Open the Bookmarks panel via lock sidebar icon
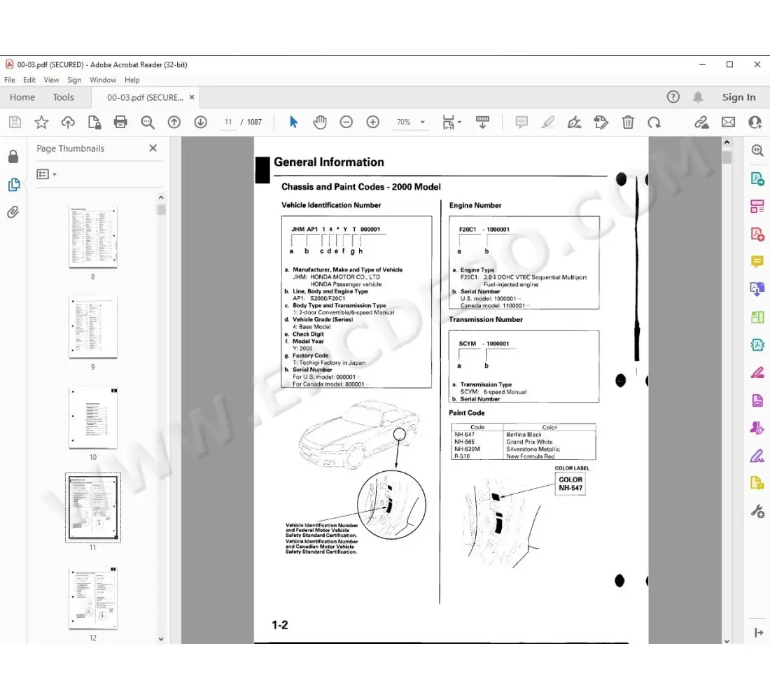The width and height of the screenshot is (770, 700). click(x=13, y=156)
